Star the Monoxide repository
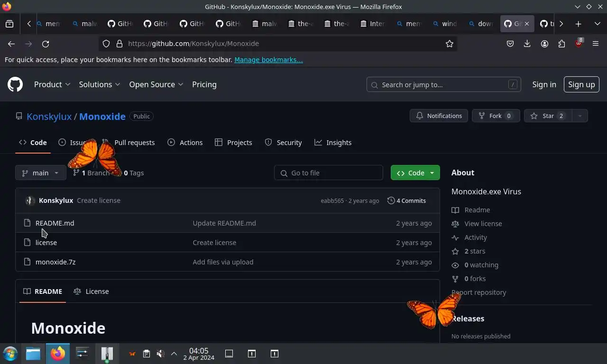This screenshot has width=607, height=364. pyautogui.click(x=548, y=116)
